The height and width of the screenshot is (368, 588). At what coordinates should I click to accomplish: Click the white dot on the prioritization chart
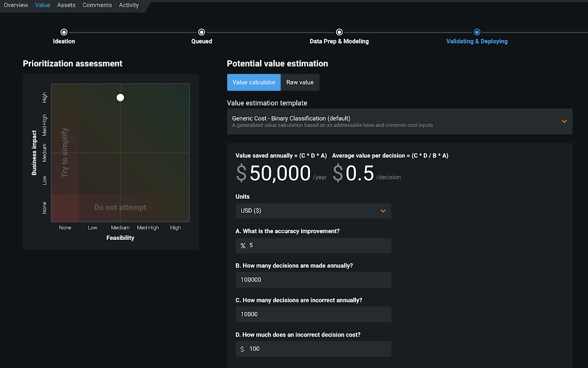[x=120, y=97]
